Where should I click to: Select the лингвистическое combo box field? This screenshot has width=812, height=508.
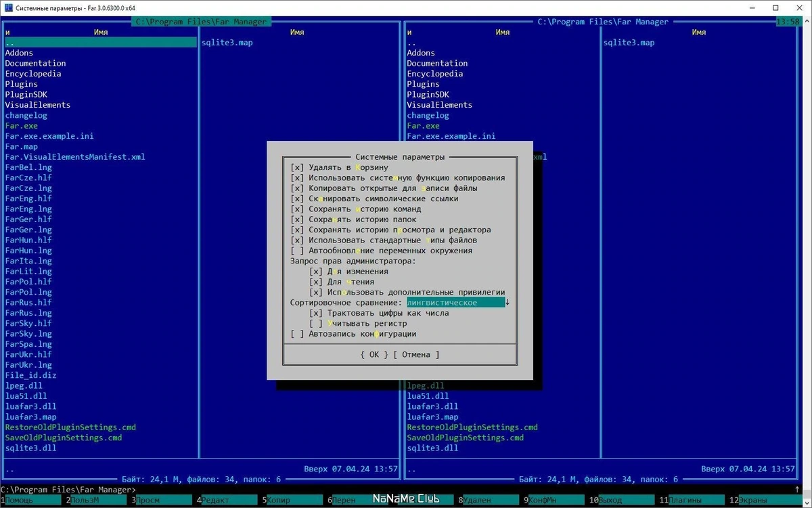[x=455, y=303]
